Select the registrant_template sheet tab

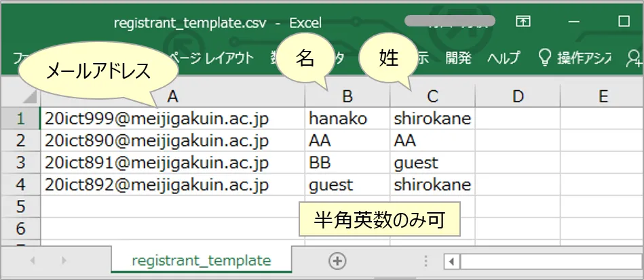click(x=201, y=260)
